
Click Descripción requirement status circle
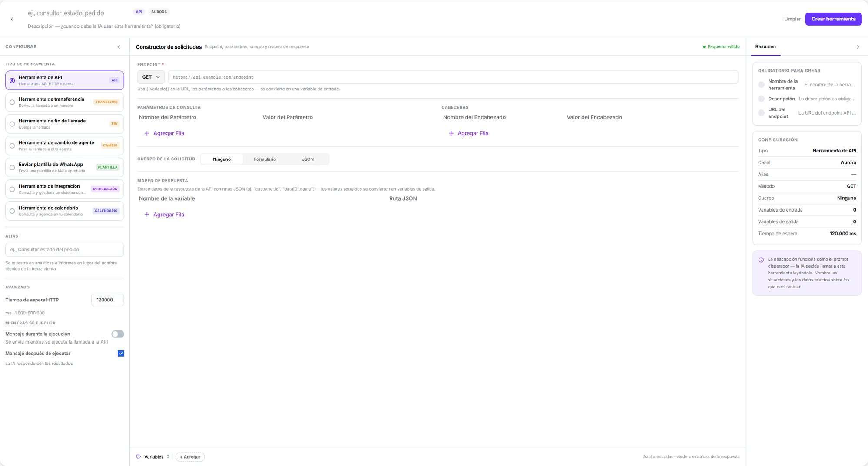(761, 99)
